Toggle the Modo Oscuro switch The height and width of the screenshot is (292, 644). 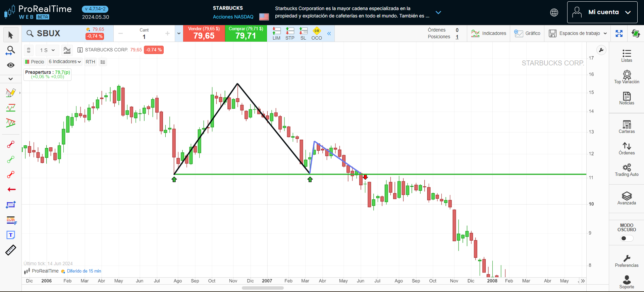click(x=626, y=238)
